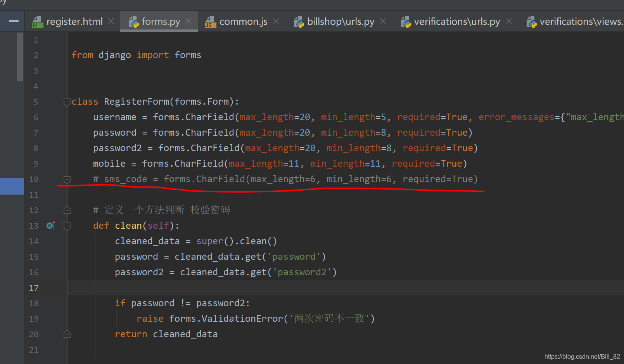Click the JS file icon on common.js tab
The width and height of the screenshot is (624, 364).
(x=210, y=22)
